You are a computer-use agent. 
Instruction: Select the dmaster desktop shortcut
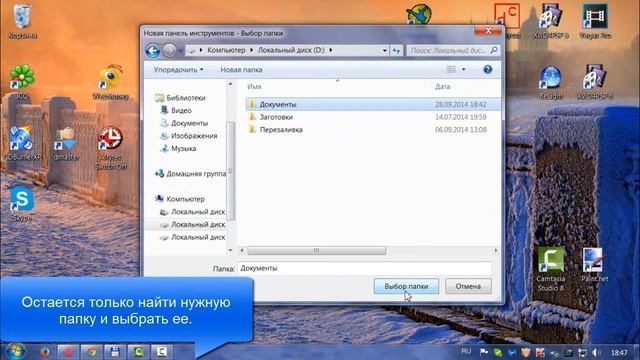pyautogui.click(x=66, y=143)
